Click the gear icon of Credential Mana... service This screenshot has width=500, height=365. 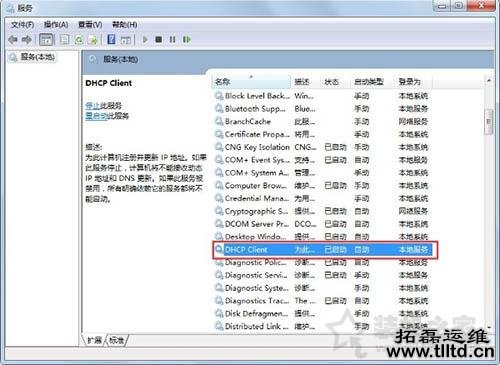pos(219,198)
